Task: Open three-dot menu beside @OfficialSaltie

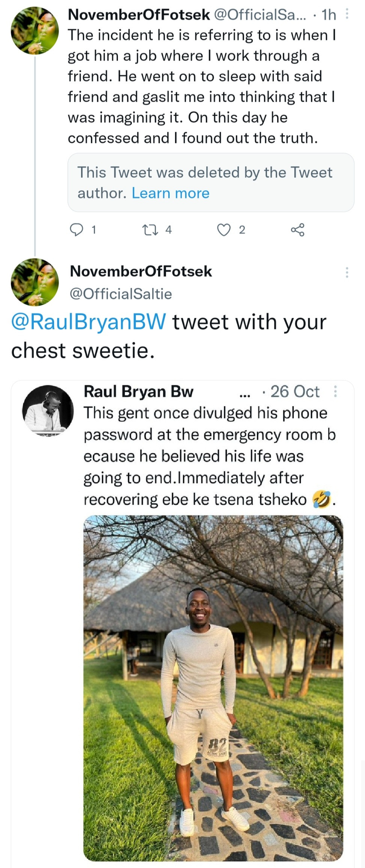Action: click(x=347, y=272)
